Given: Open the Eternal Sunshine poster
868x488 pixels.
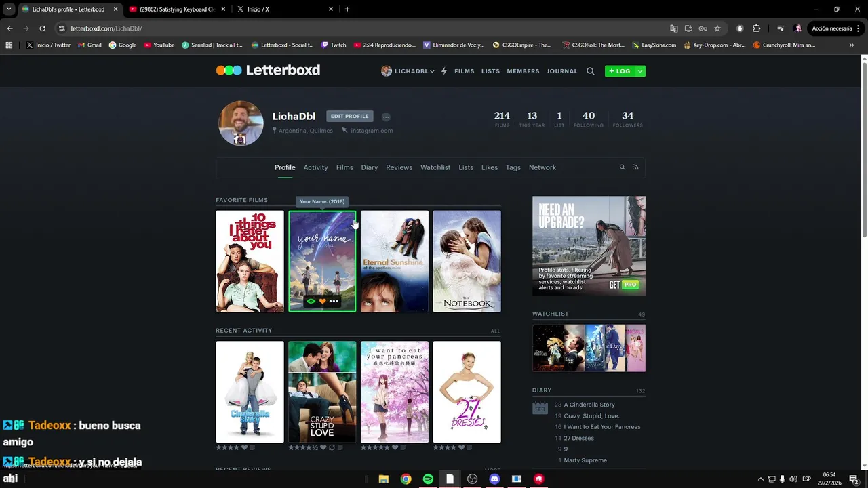Looking at the screenshot, I should pos(395,262).
